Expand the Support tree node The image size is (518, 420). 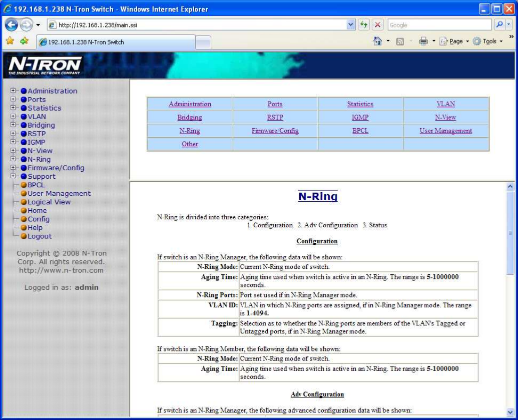tap(13, 176)
